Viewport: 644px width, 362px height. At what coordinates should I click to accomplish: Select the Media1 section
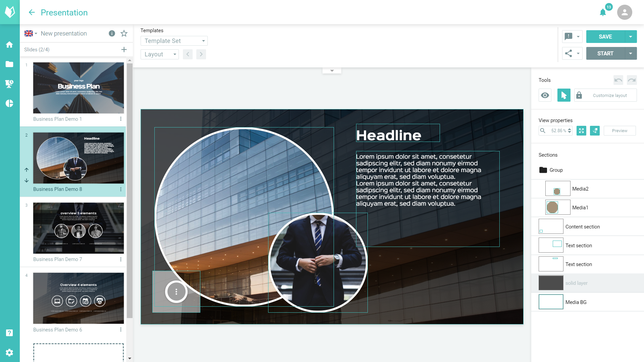(x=588, y=208)
